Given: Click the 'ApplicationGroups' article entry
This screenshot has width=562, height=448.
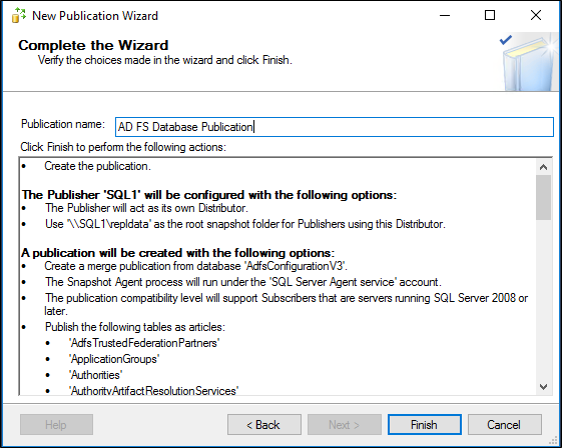Looking at the screenshot, I should coord(114,359).
